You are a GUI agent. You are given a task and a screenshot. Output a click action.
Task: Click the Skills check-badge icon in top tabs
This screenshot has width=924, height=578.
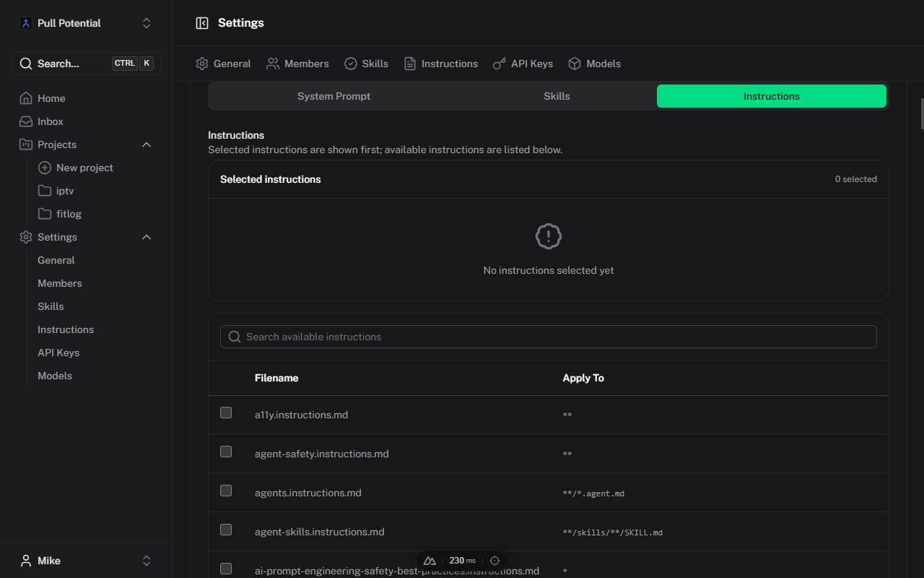(x=351, y=64)
